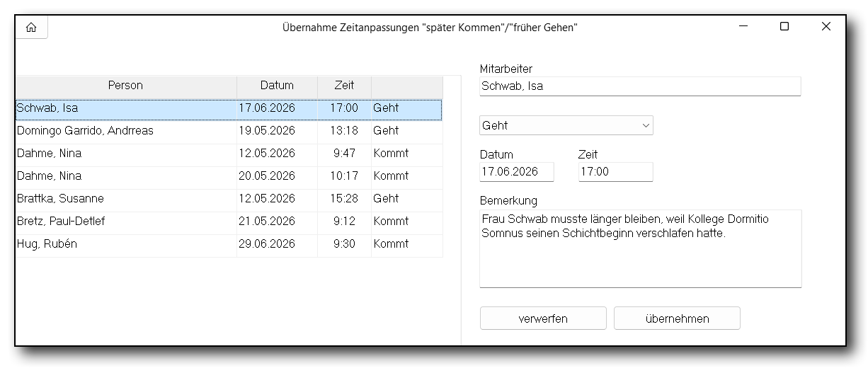
Task: Select the row Brattka, Susanne
Action: pos(229,199)
